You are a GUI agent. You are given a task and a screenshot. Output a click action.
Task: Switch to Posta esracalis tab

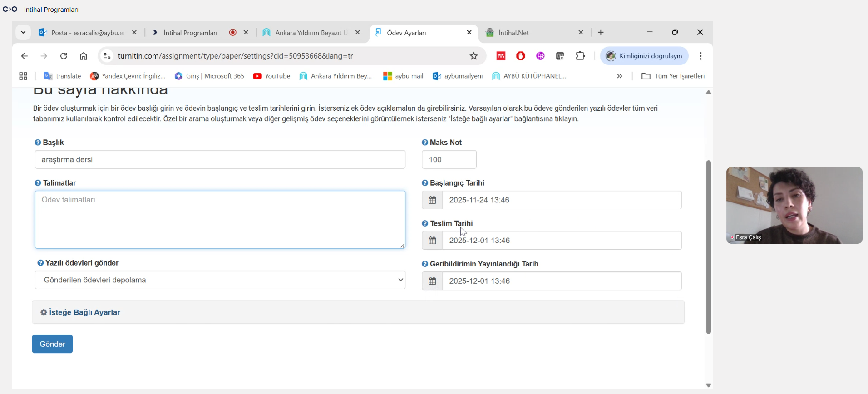click(x=86, y=33)
